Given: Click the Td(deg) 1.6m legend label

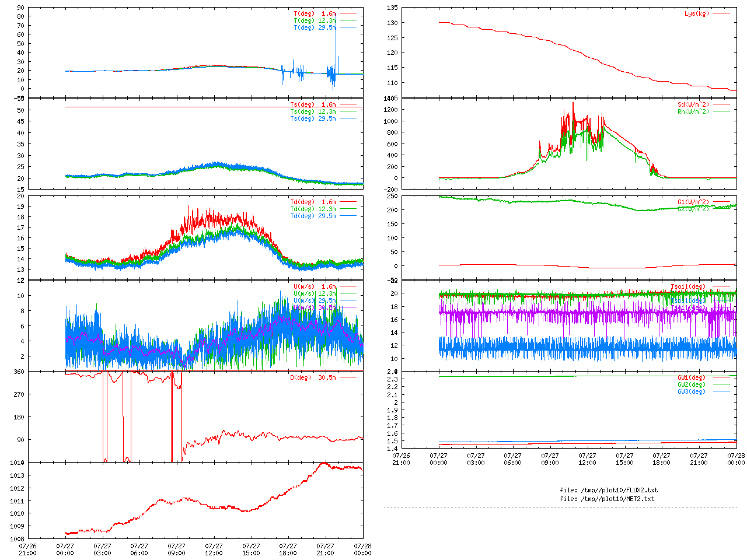Looking at the screenshot, I should pos(313,202).
